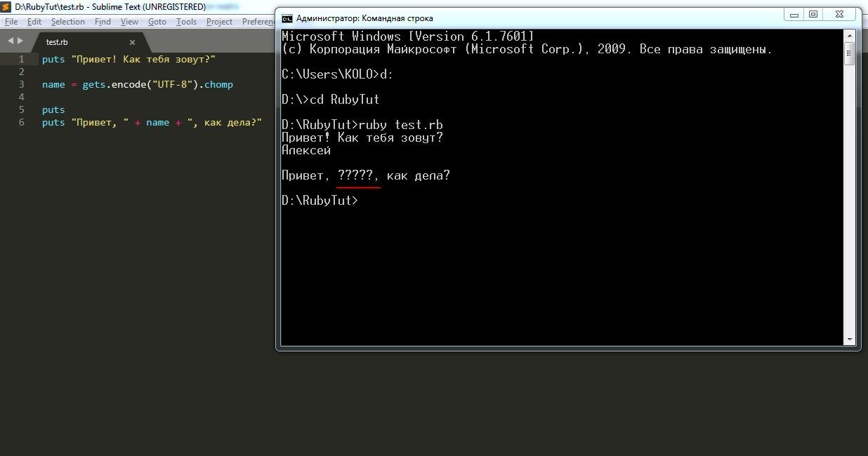Click line number 3 in gutter

pyautogui.click(x=22, y=84)
